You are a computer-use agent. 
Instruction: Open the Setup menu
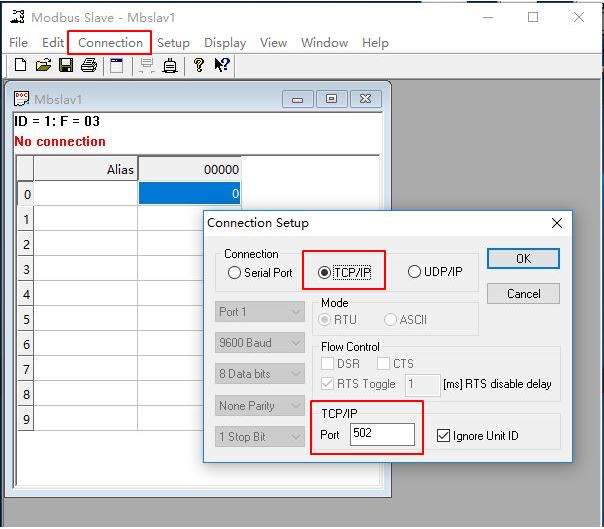click(x=173, y=42)
